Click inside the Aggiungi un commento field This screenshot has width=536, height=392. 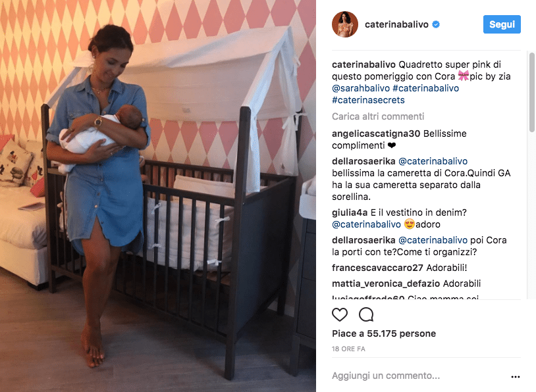(x=419, y=376)
